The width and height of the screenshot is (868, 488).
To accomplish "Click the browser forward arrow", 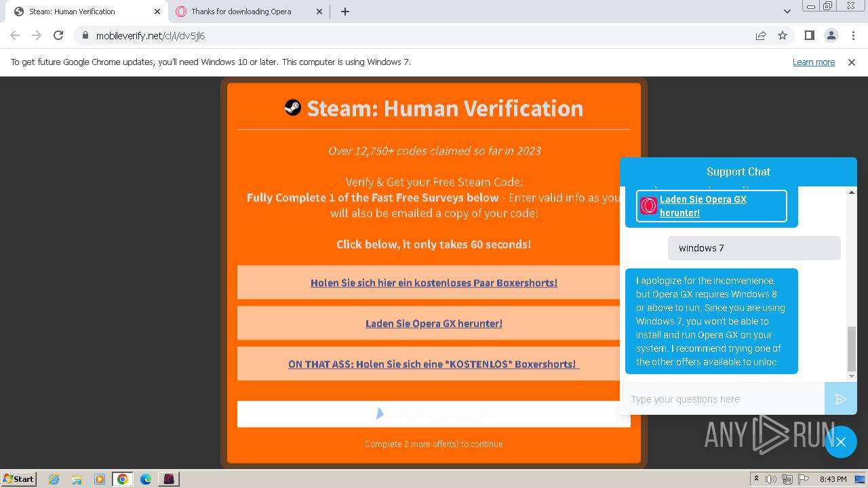I will pyautogui.click(x=37, y=35).
